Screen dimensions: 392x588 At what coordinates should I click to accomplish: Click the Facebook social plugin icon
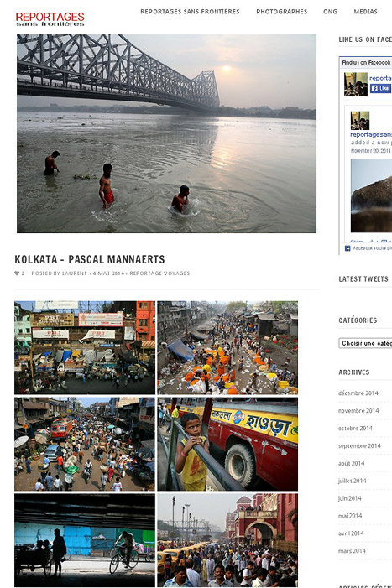pos(348,248)
